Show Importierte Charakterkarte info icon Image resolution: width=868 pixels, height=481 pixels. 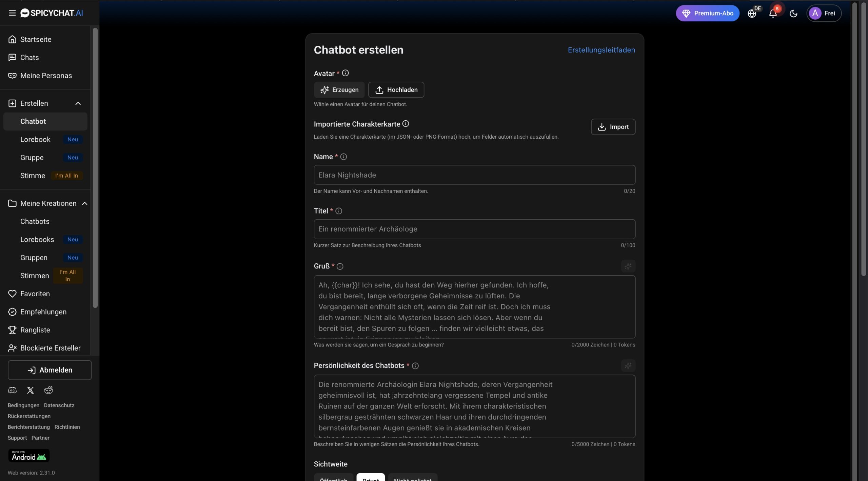click(x=406, y=124)
